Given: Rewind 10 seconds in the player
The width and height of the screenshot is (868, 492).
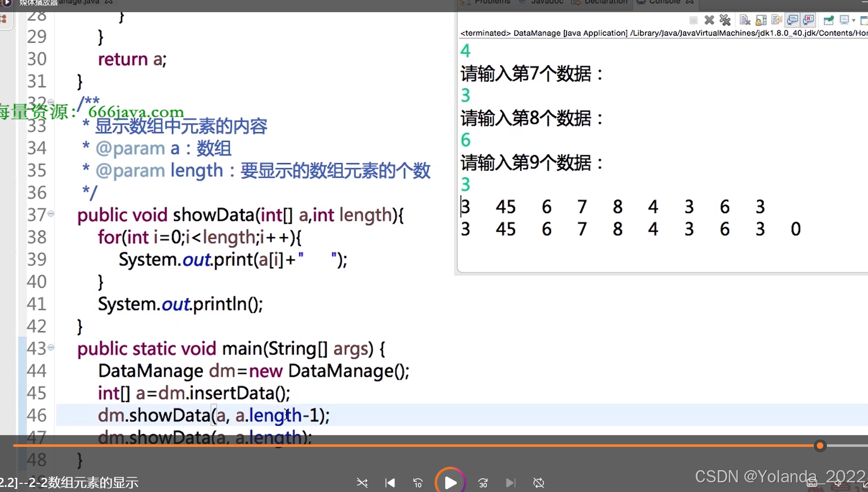Looking at the screenshot, I should coord(418,483).
